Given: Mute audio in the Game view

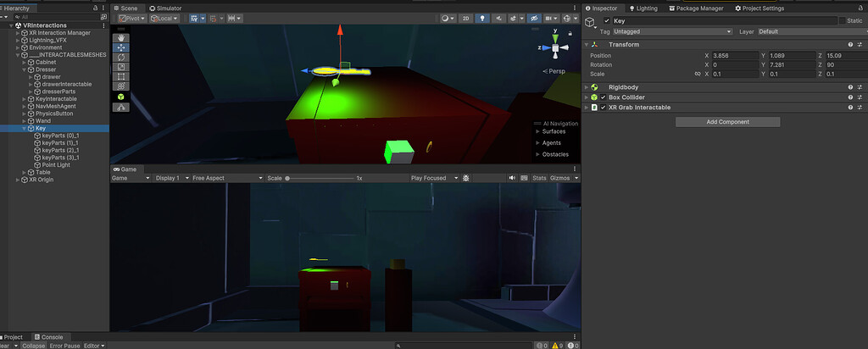Looking at the screenshot, I should pos(513,179).
